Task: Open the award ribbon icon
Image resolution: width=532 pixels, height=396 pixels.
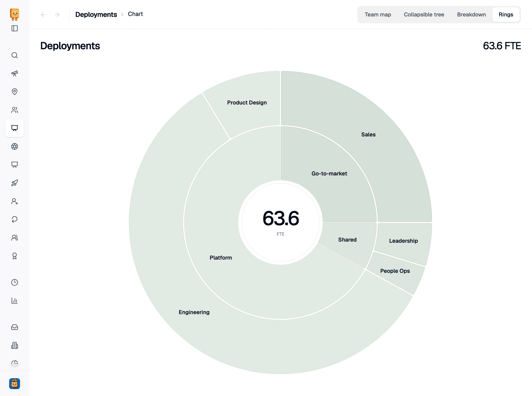Action: coord(15,256)
